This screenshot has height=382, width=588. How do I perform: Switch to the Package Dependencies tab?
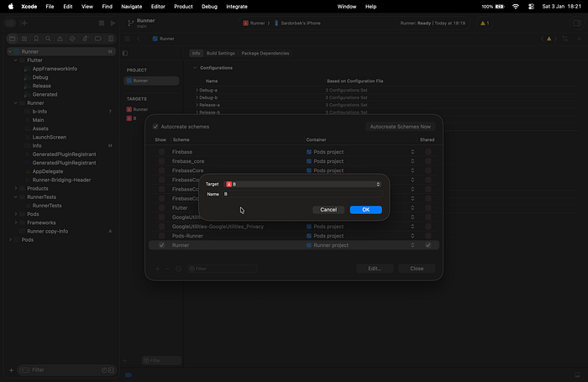[265, 53]
